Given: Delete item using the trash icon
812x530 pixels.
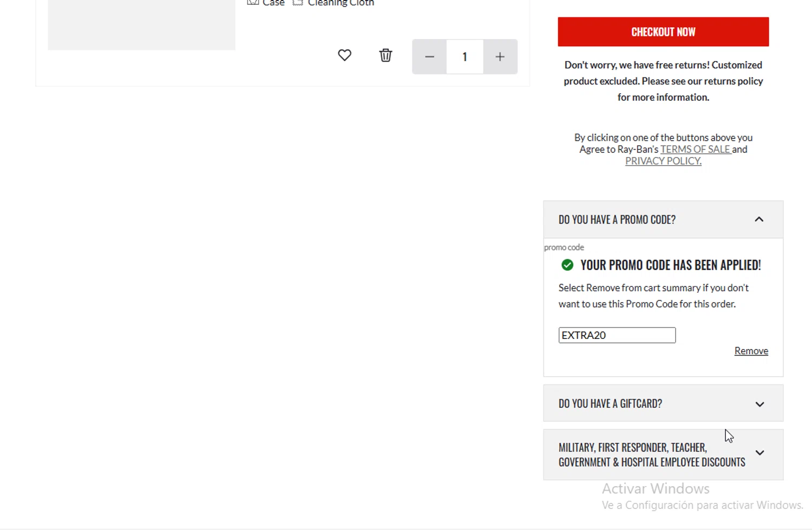Looking at the screenshot, I should tap(385, 55).
